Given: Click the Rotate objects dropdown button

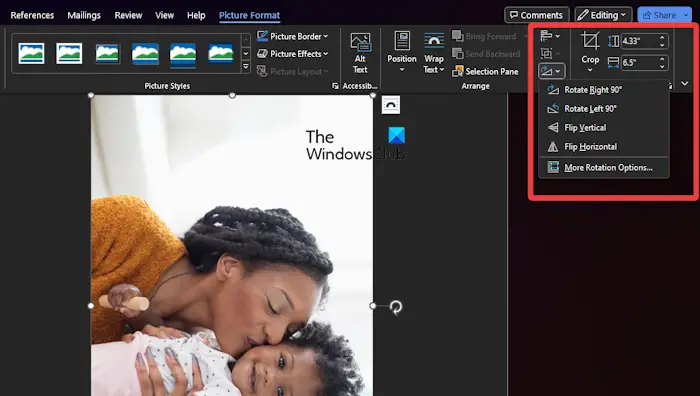Looking at the screenshot, I should point(552,71).
